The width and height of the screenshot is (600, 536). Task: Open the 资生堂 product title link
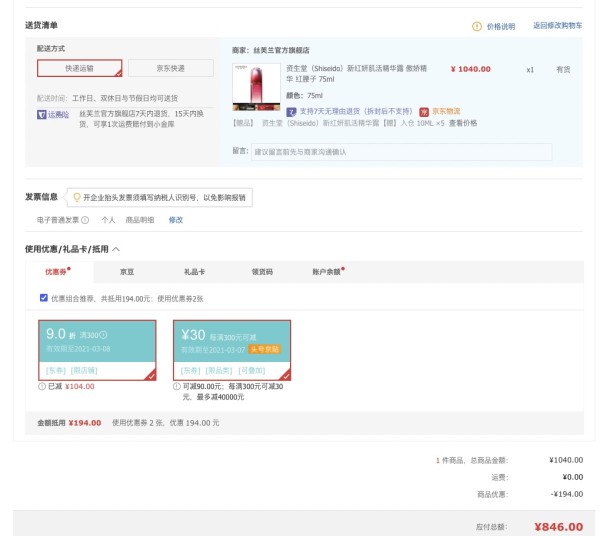pyautogui.click(x=356, y=73)
